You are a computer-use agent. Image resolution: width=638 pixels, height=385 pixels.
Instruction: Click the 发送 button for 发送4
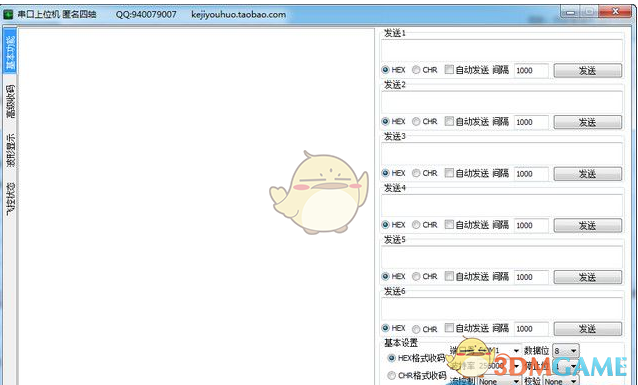[588, 225]
